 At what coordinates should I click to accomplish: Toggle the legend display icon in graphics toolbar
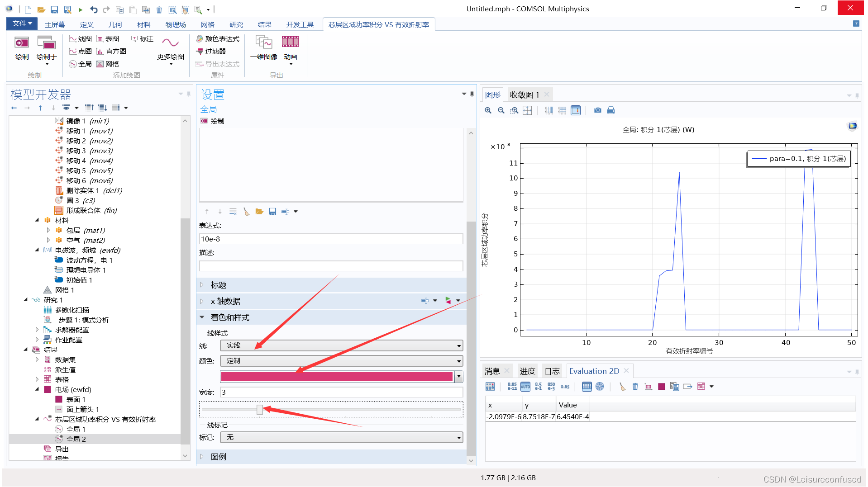[x=576, y=110]
